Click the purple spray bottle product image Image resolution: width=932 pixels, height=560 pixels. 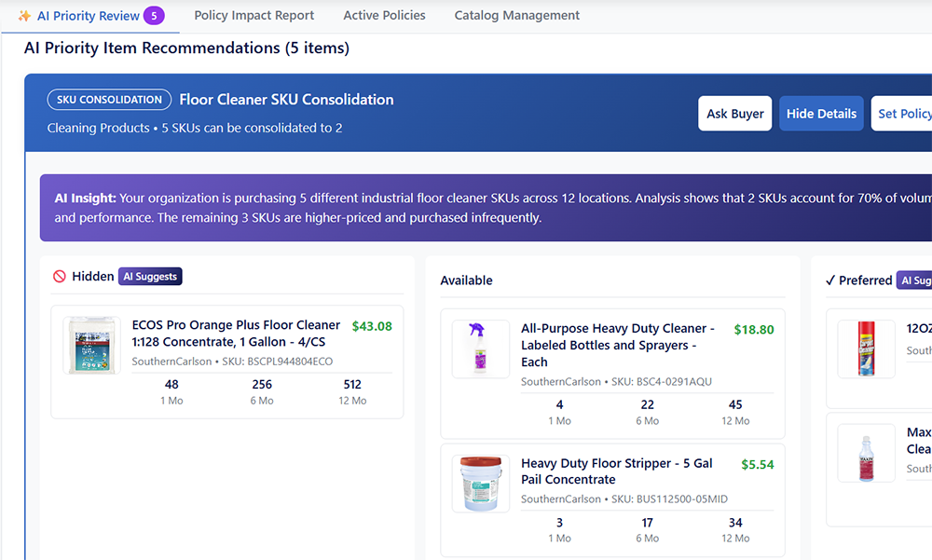point(480,348)
